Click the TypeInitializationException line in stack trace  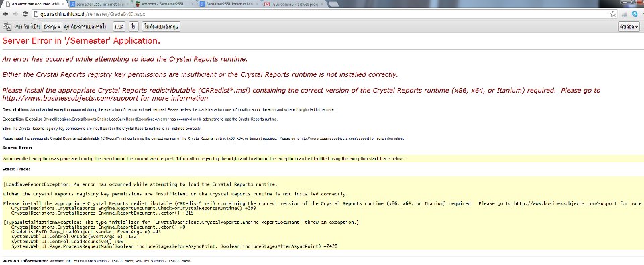181,222
